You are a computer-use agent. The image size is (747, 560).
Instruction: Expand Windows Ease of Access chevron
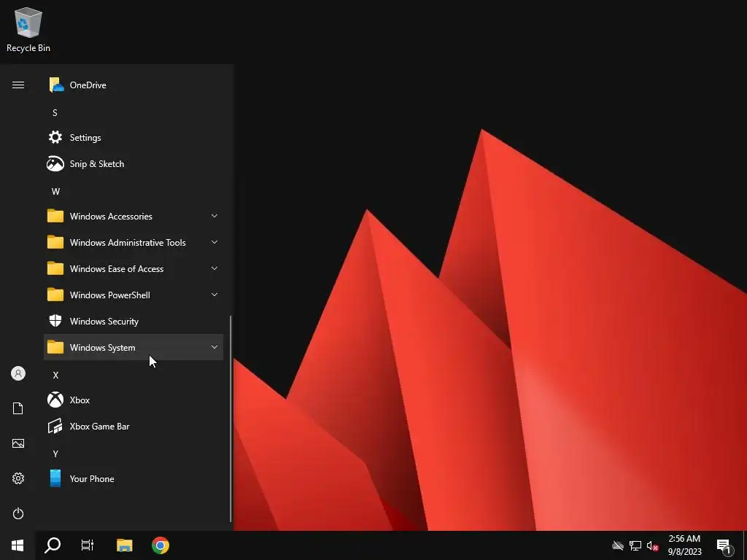[x=214, y=268]
